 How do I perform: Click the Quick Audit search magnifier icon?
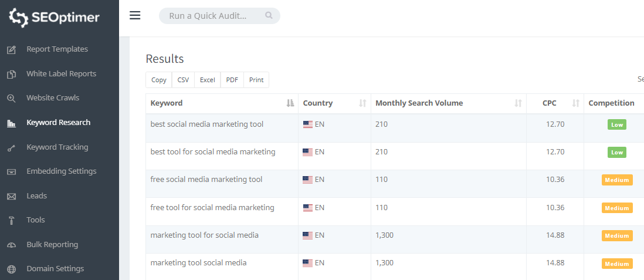pyautogui.click(x=269, y=16)
